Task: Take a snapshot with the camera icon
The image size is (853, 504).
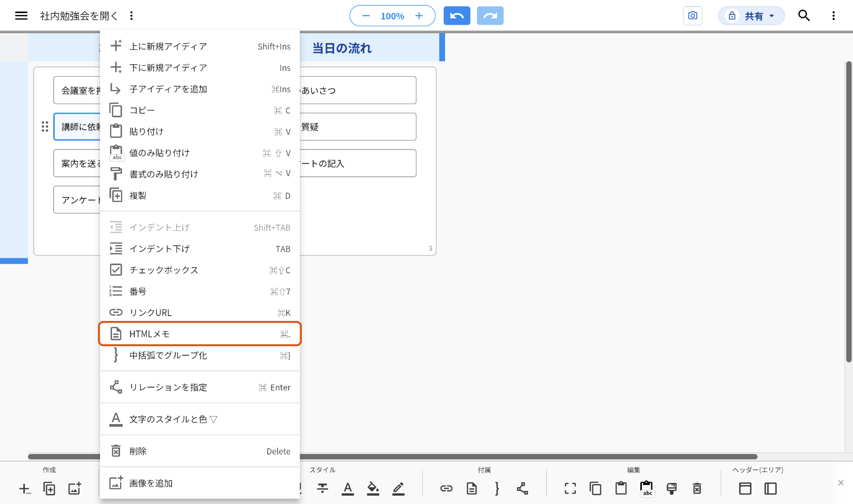Action: [693, 16]
